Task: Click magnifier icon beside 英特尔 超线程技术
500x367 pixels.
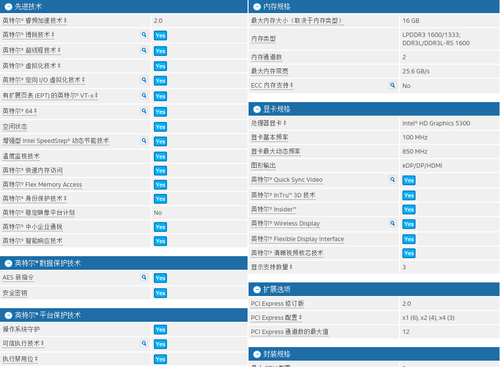Action: 144,50
